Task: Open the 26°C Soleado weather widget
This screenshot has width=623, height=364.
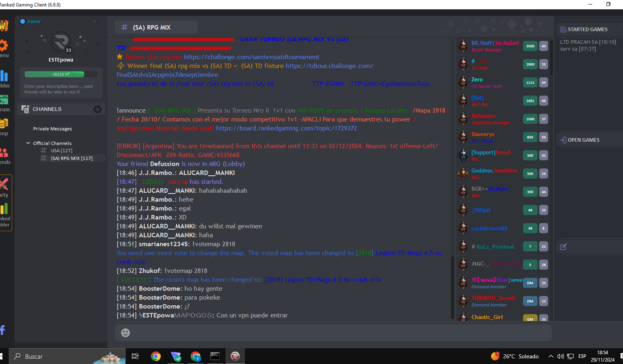Action: (x=515, y=356)
